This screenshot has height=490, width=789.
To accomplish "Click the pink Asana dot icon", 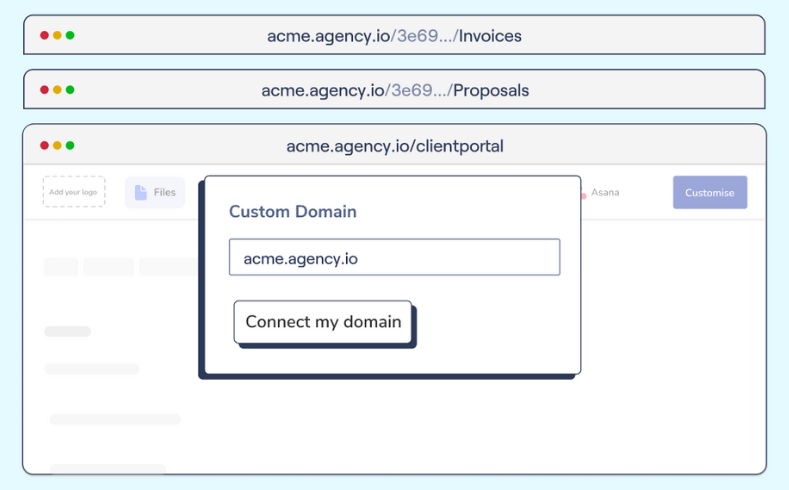I will (583, 196).
